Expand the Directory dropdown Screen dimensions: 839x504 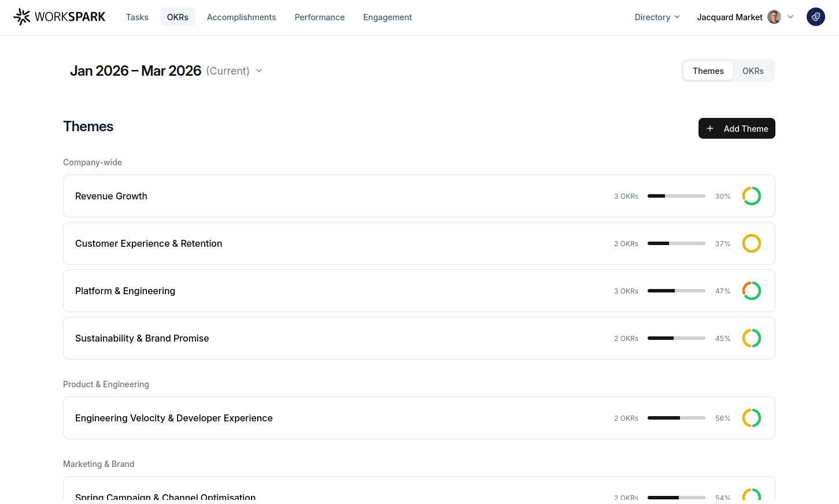click(x=657, y=17)
